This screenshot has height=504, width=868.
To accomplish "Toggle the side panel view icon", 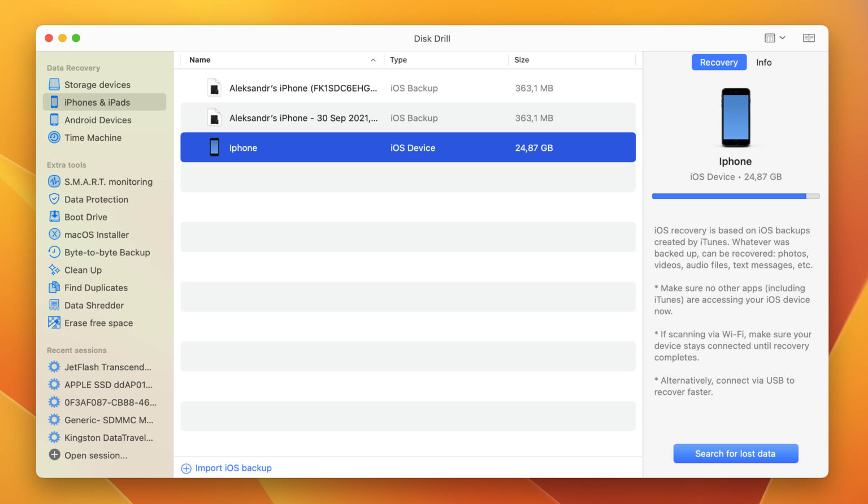I will click(x=809, y=38).
